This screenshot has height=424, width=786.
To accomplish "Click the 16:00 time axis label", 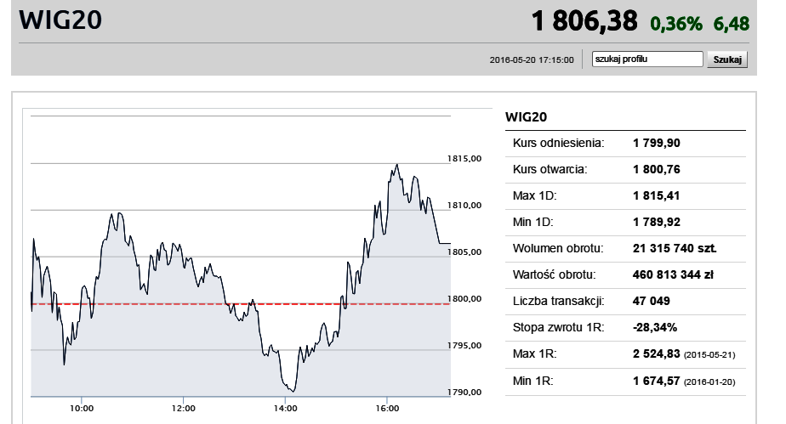I will click(x=387, y=408).
